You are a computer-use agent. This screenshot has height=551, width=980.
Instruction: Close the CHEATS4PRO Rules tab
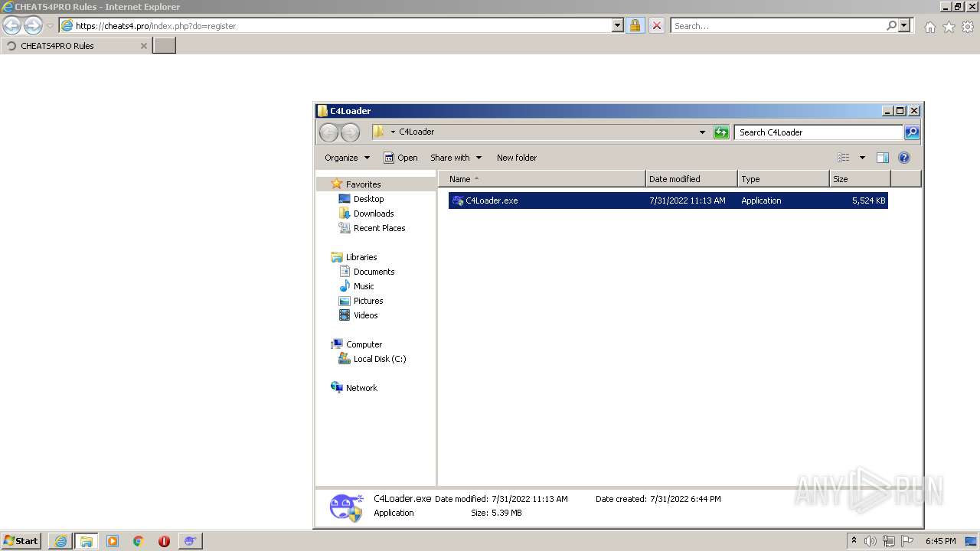[x=143, y=46]
